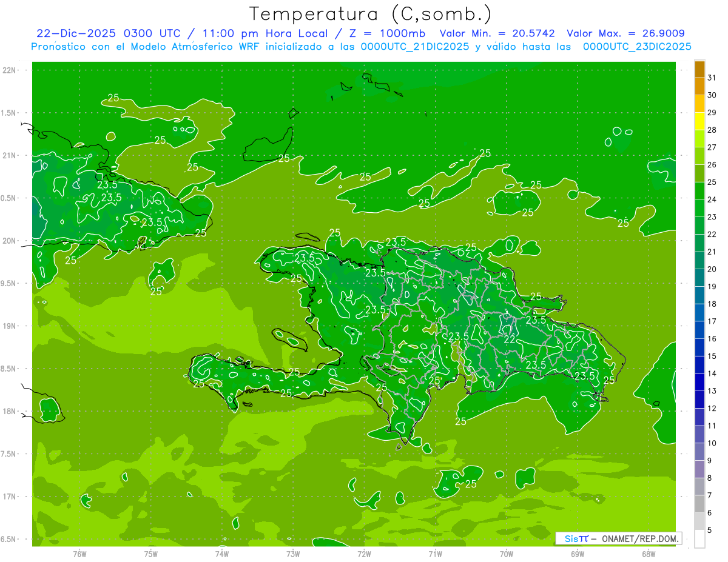Click the '22N' latitude axis label
728x562 pixels.
(10, 70)
